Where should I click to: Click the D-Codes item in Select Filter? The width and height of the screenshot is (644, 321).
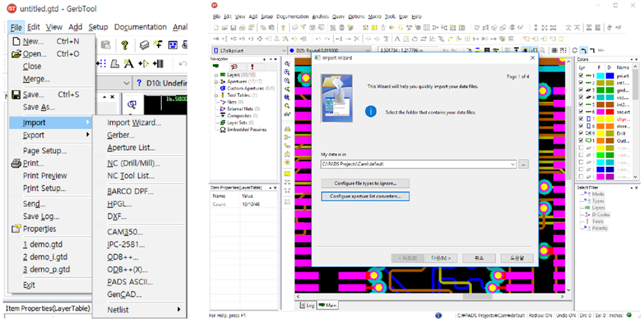601,214
